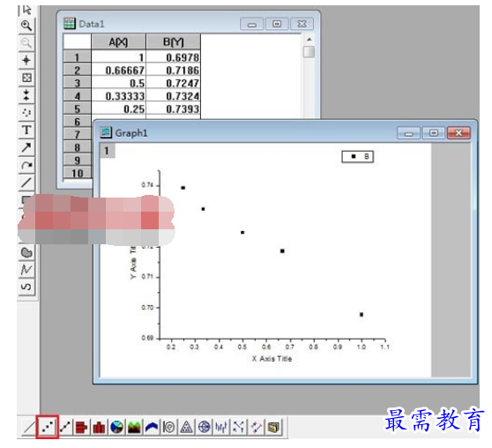Create a Line + Symbol plot
Screen dimensions: 492x448
click(65, 428)
